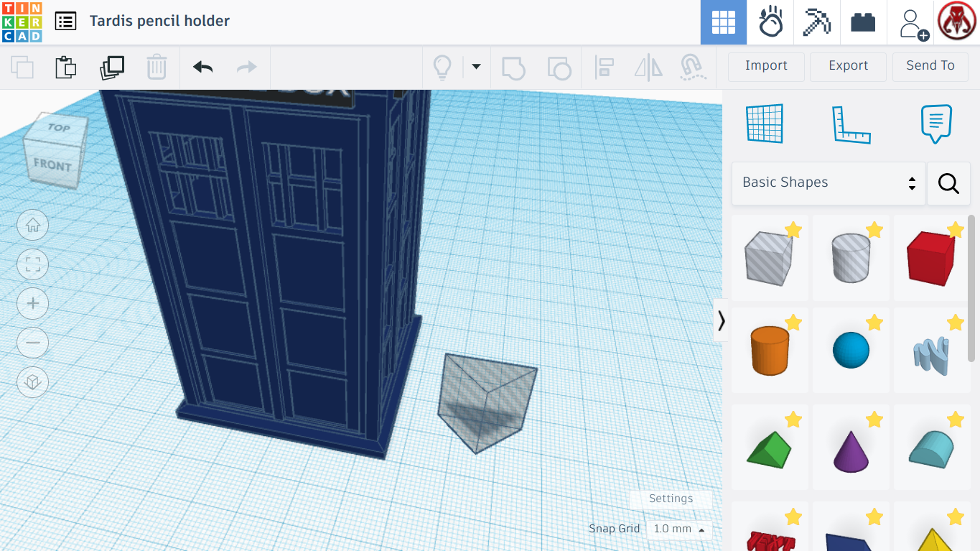Screen dimensions: 980x551
Task: Open the Basic Shapes category dropdown
Action: point(829,182)
